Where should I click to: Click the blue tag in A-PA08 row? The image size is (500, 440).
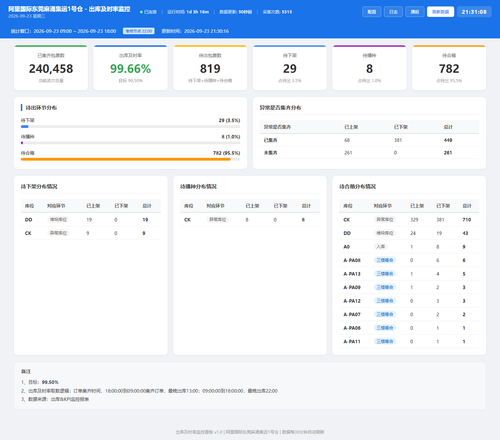pos(385,260)
